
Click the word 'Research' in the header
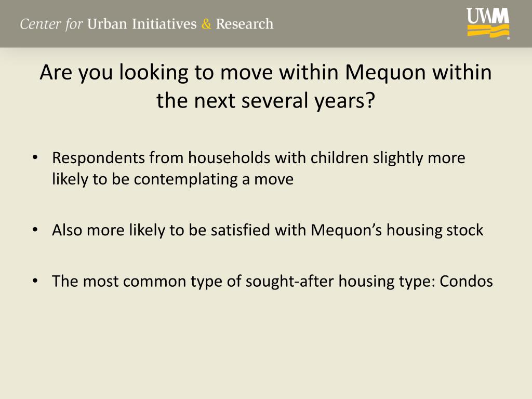244,24
